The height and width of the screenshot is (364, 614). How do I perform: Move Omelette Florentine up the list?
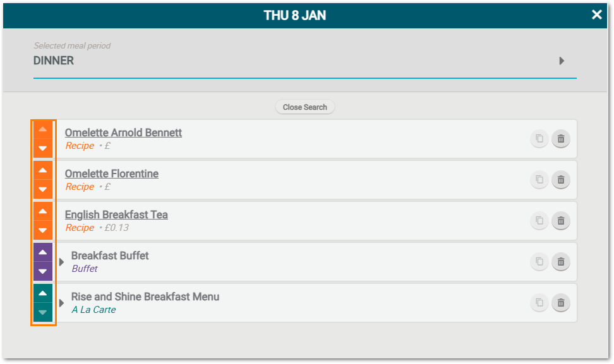(x=42, y=169)
